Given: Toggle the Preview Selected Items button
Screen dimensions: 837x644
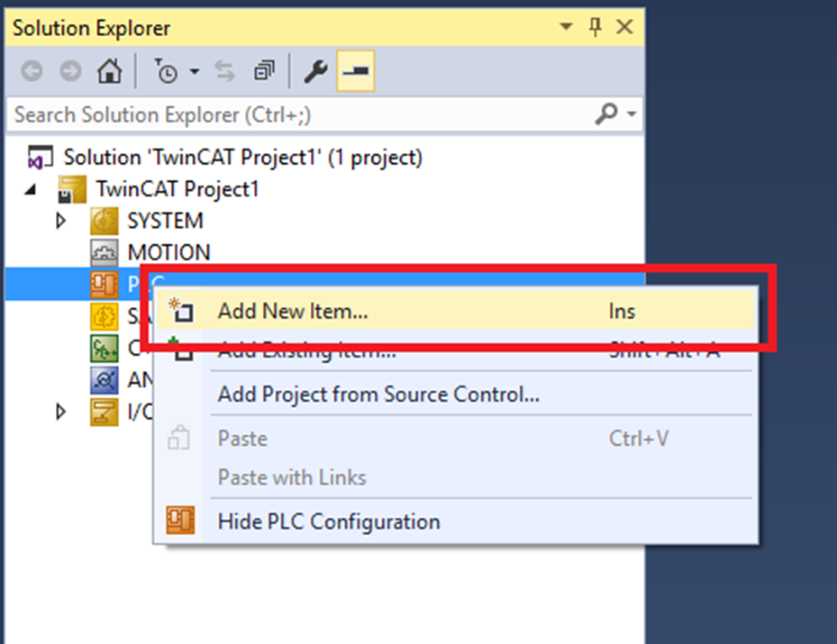Looking at the screenshot, I should [x=356, y=73].
